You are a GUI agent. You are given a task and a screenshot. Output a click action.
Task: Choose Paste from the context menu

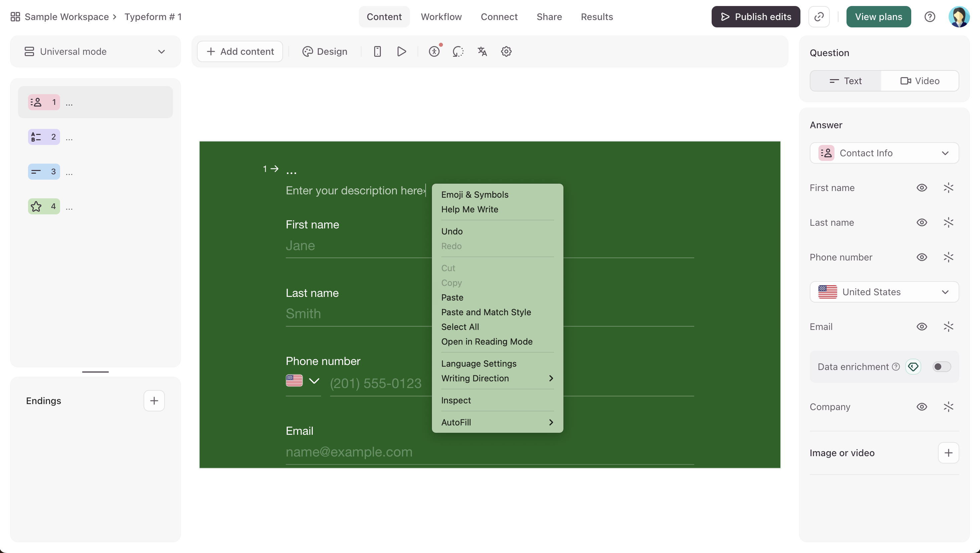(452, 297)
